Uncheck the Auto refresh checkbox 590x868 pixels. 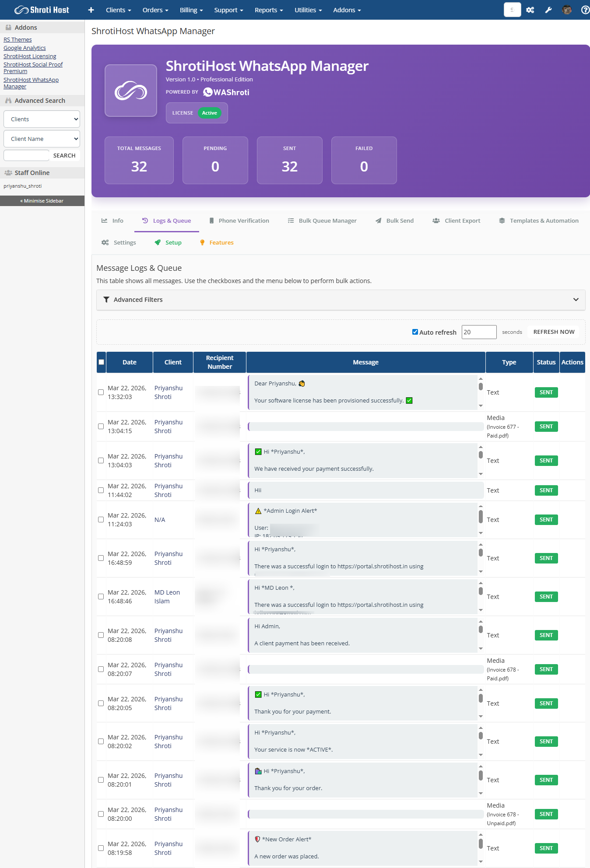415,332
